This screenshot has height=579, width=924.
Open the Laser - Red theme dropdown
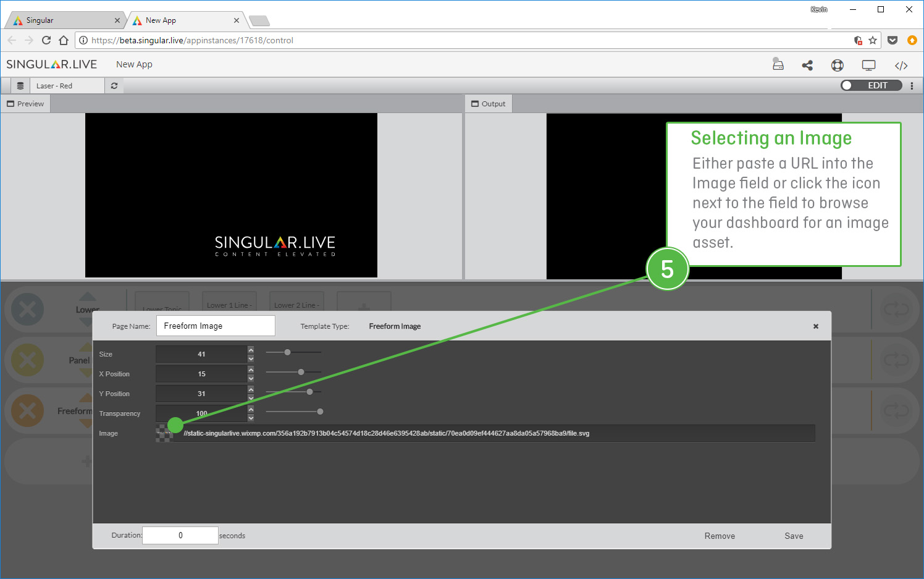[68, 86]
